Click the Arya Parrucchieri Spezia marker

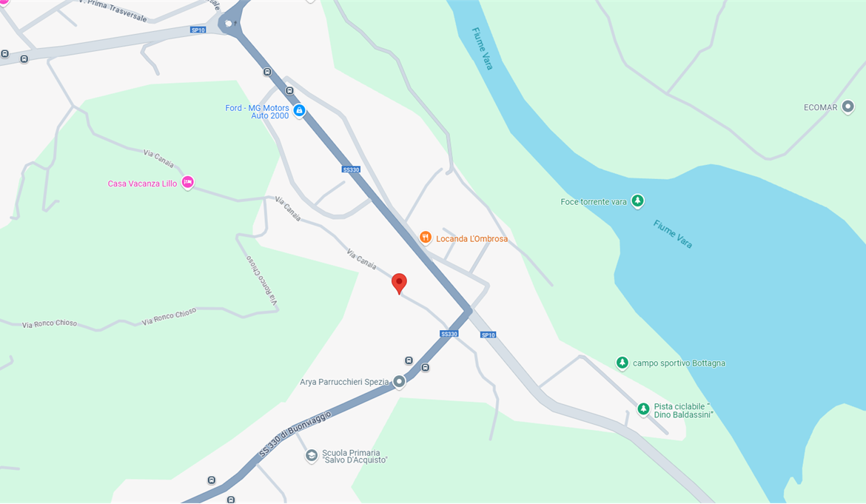[x=399, y=381]
